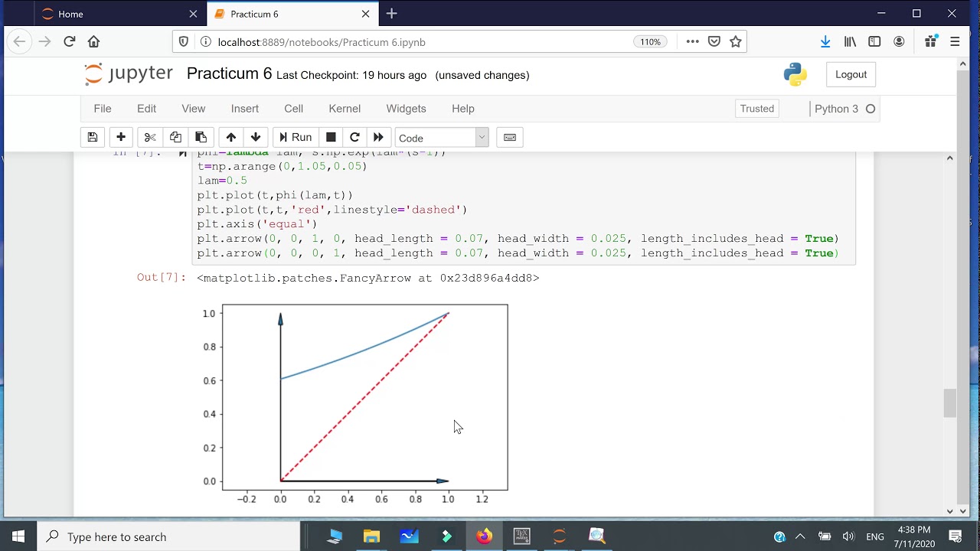Restart kernel and run all icon
The image size is (980, 551).
(378, 138)
